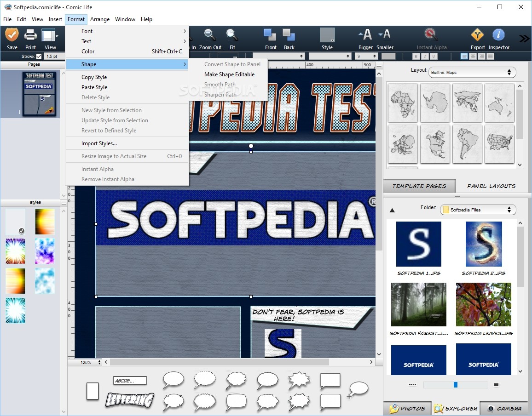Toggle Underline text formatting
Image resolution: width=532 pixels, height=416 pixels.
click(433, 56)
